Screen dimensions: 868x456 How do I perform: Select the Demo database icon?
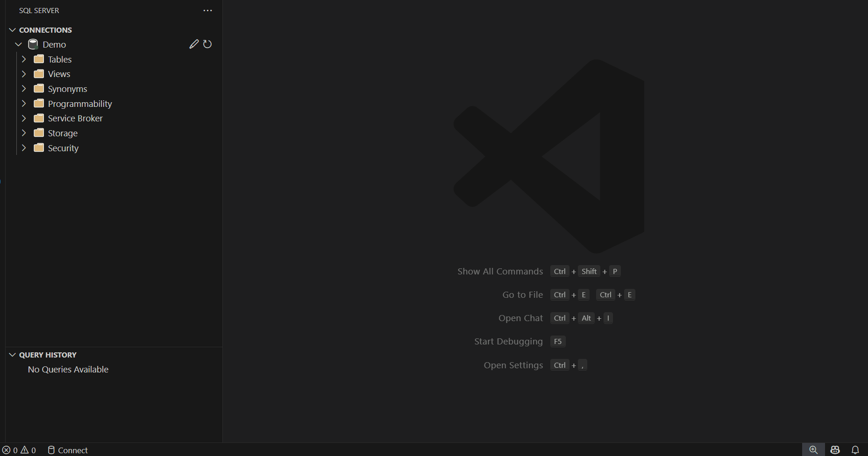coord(33,44)
